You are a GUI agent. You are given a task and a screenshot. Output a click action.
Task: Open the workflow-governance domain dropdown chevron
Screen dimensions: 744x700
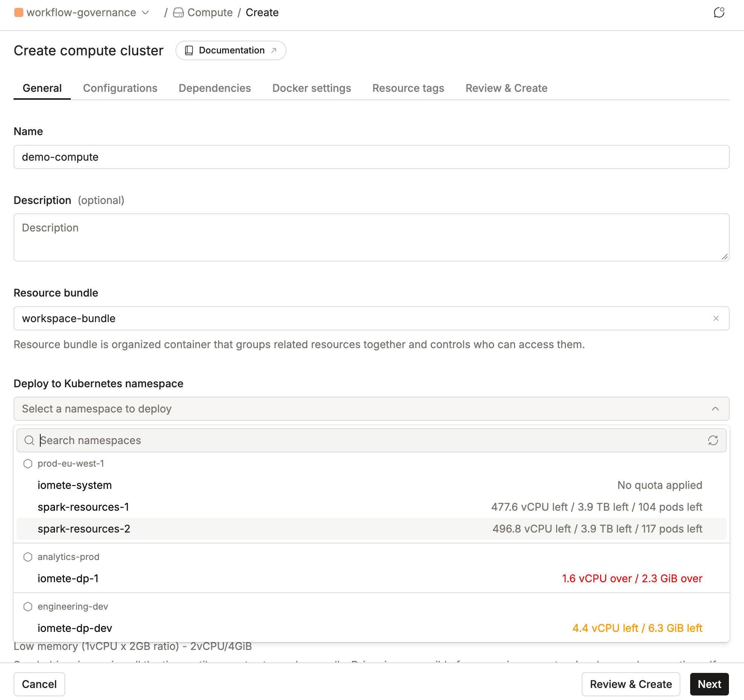coord(145,13)
